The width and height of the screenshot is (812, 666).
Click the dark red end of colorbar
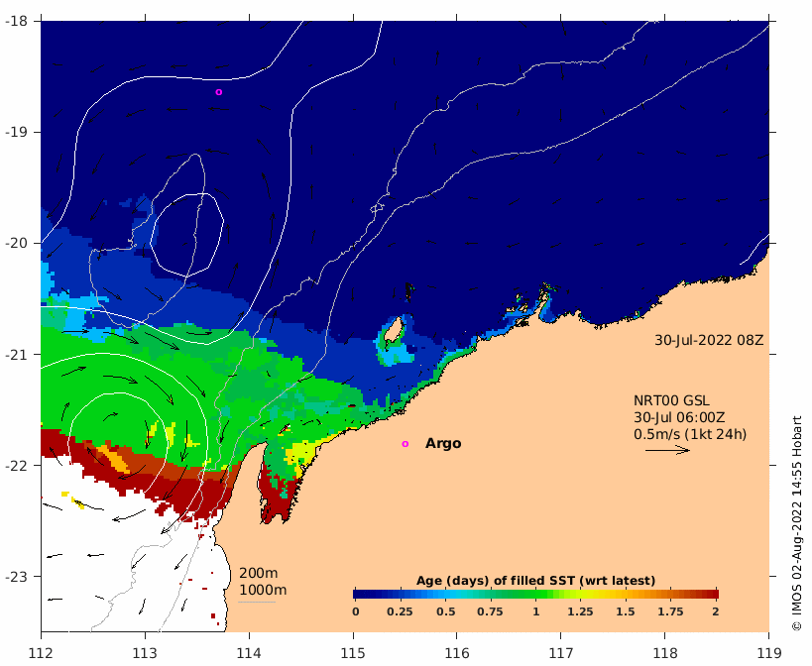713,594
